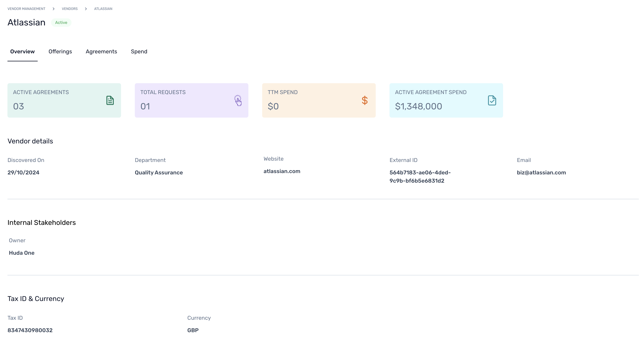Click the GBP currency value

click(193, 330)
